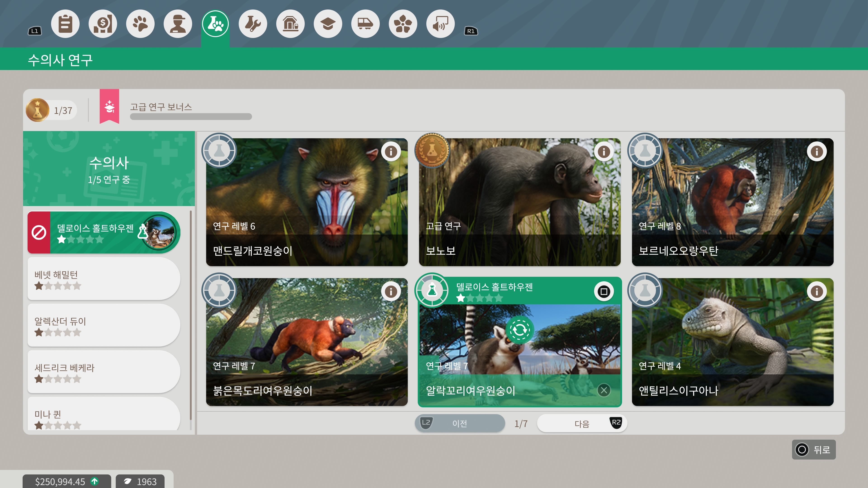
Task: Cancel 알락꼬리여우원숭이 research with the X icon
Action: (604, 390)
